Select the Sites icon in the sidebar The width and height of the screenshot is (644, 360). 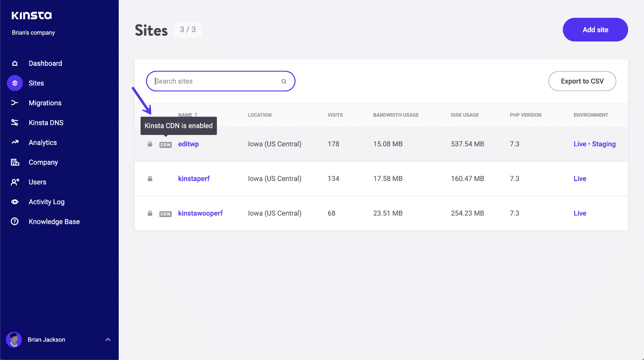[x=14, y=83]
